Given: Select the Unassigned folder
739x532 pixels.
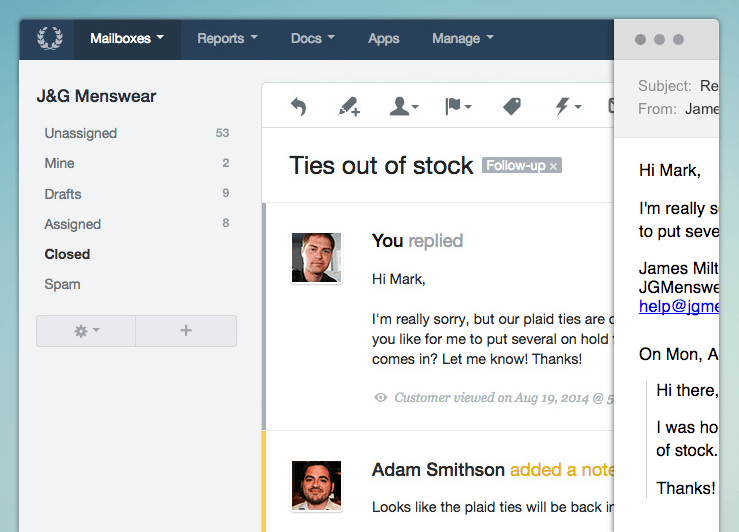Looking at the screenshot, I should point(81,133).
